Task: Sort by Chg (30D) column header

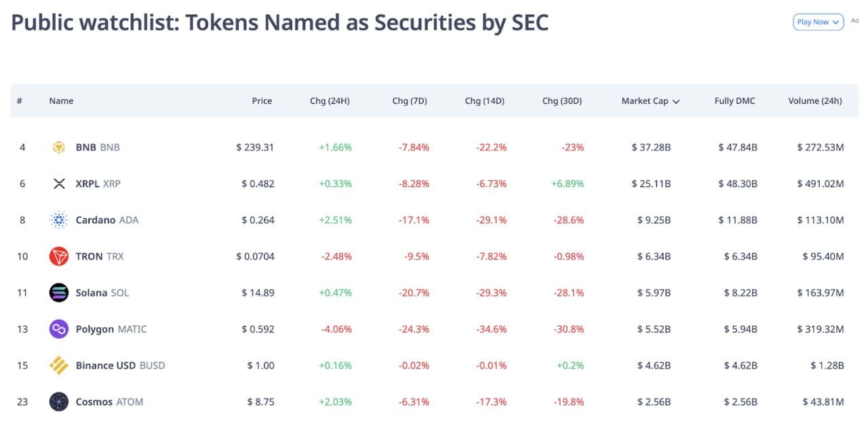Action: pos(561,101)
